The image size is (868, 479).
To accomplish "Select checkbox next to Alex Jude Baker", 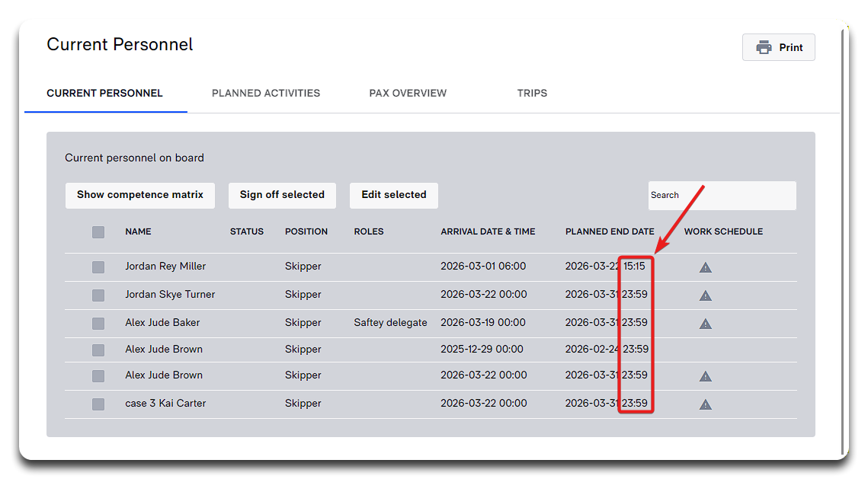I will (x=98, y=324).
